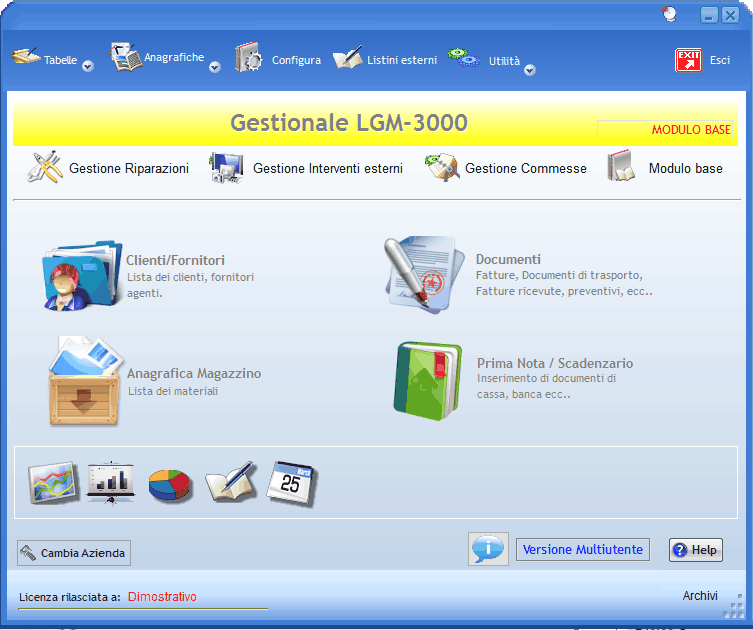Image resolution: width=753 pixels, height=630 pixels.
Task: Click the Anagrafiche newspaper icon
Action: pyautogui.click(x=126, y=57)
